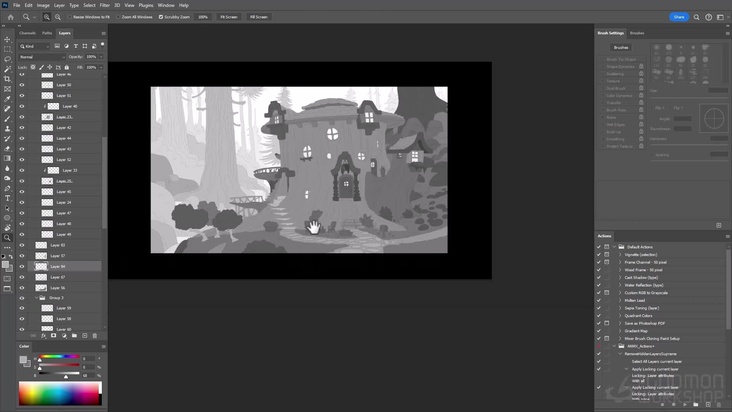
Task: Select the Brush tool
Action: [7, 119]
